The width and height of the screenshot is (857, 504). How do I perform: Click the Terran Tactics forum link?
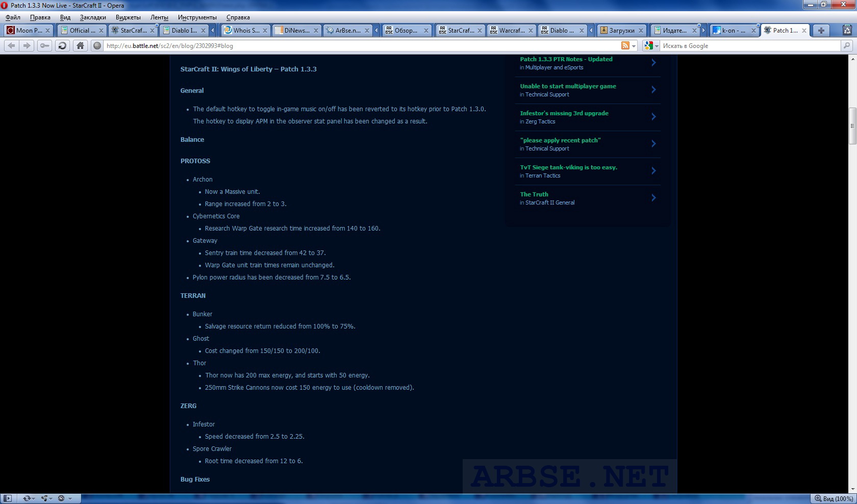543,175
